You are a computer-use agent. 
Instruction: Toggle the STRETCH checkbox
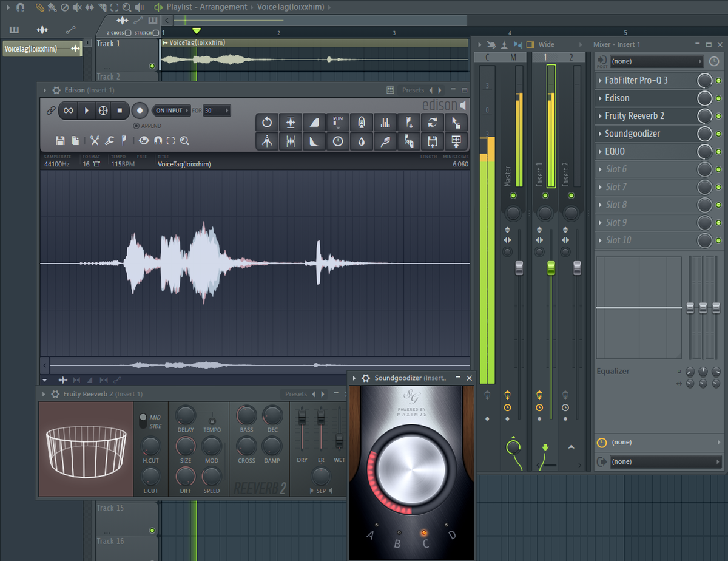pyautogui.click(x=156, y=33)
